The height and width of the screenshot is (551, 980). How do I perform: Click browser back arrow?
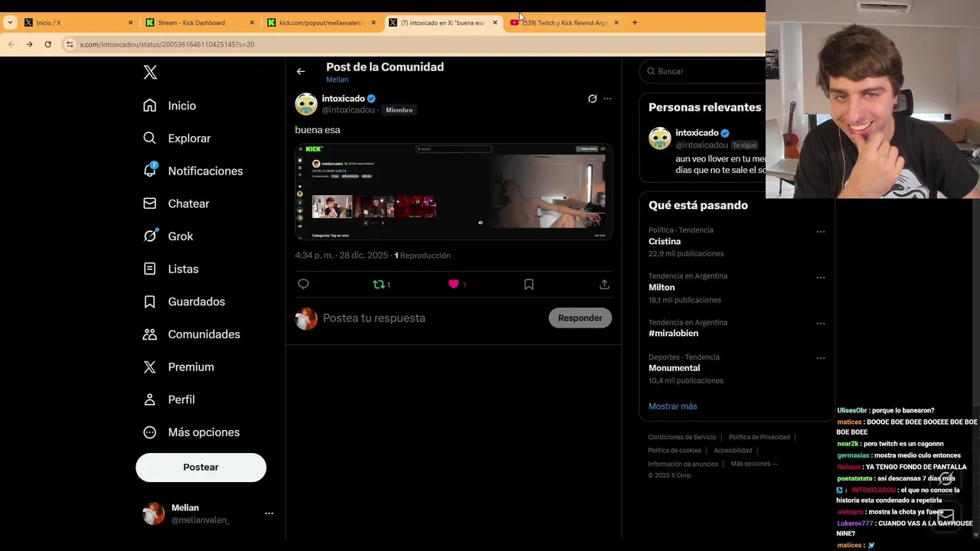[11, 44]
